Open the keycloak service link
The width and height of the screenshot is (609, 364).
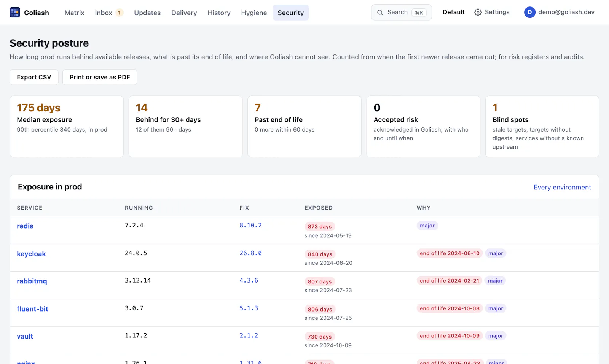pos(31,254)
